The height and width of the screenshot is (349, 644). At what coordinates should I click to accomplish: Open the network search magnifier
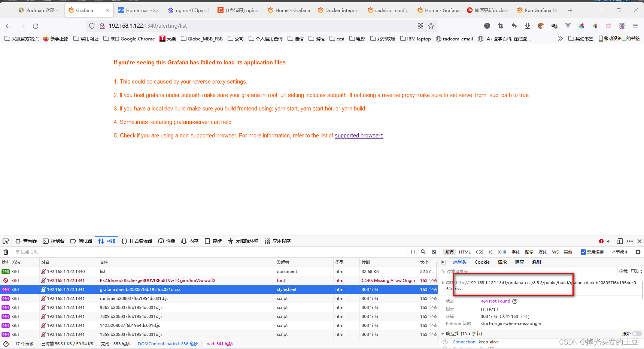click(x=423, y=252)
